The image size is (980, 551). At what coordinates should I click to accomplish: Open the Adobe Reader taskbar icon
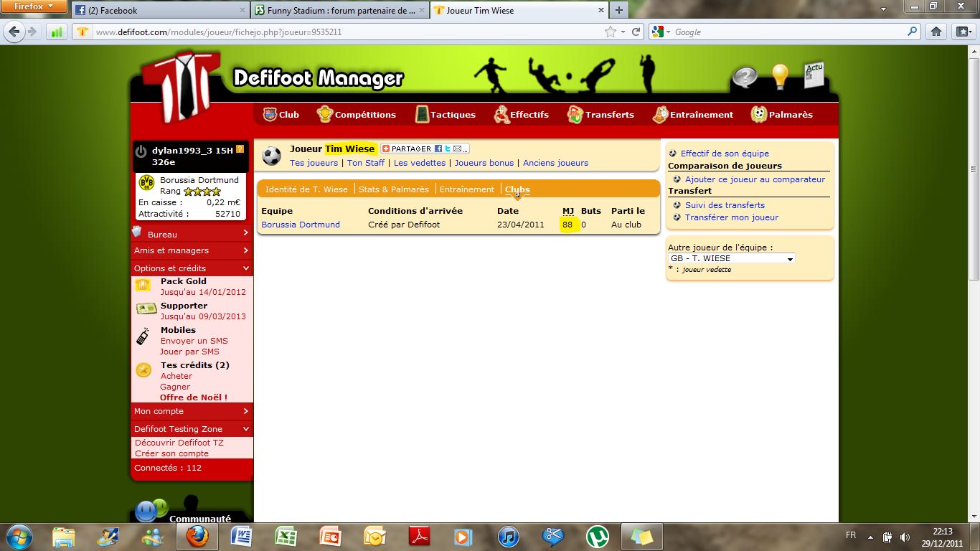pos(420,536)
